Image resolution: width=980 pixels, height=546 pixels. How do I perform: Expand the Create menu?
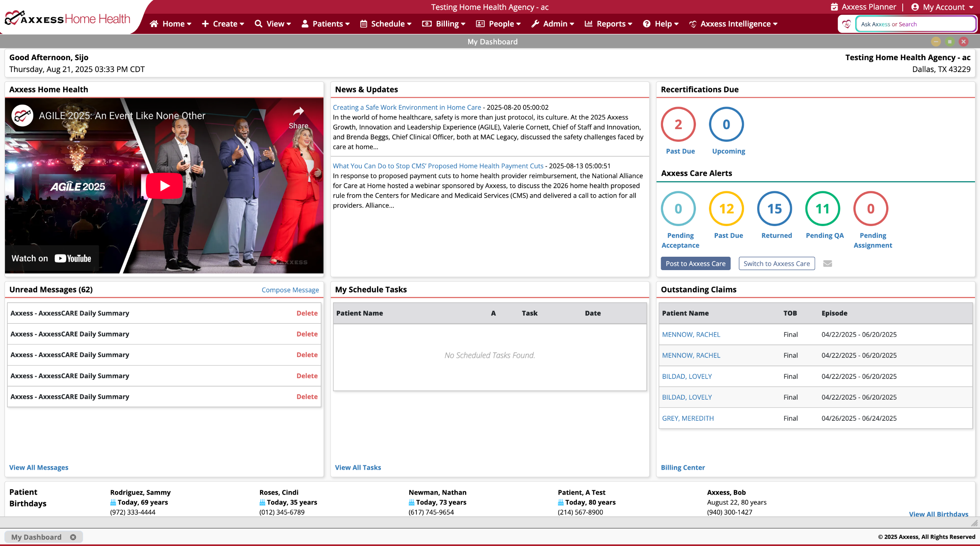223,24
